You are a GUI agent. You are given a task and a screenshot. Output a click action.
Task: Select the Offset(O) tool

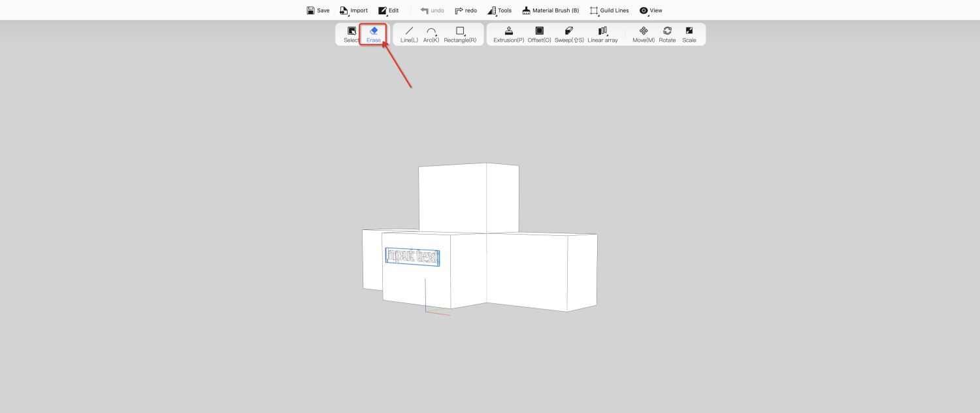(x=540, y=35)
